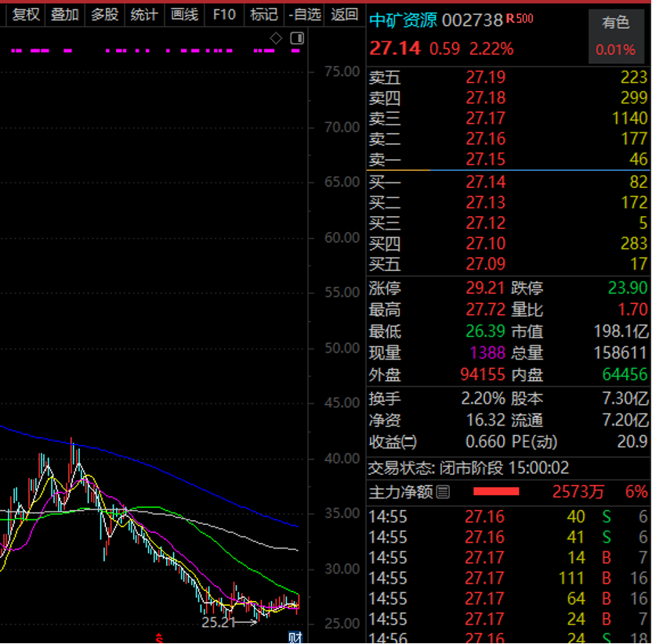Click the 500 index badge beside stock code
Image resolution: width=652 pixels, height=644 pixels.
525,19
